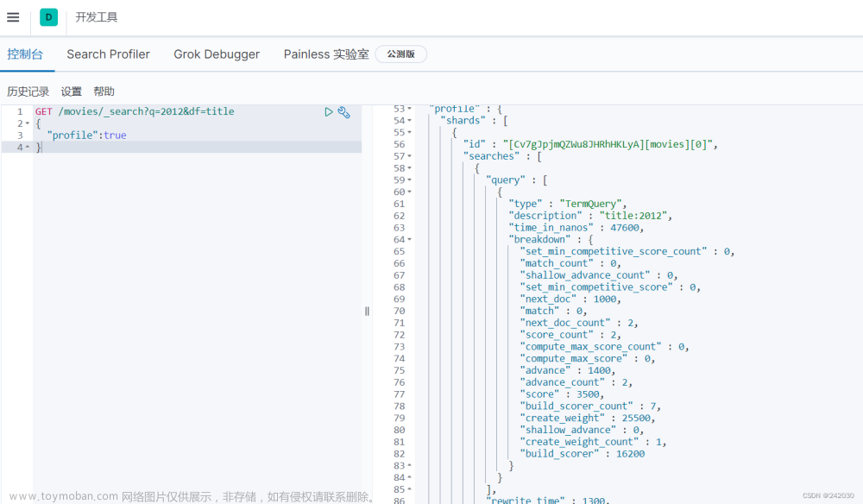Switch to the 控制台 tab

tap(25, 54)
